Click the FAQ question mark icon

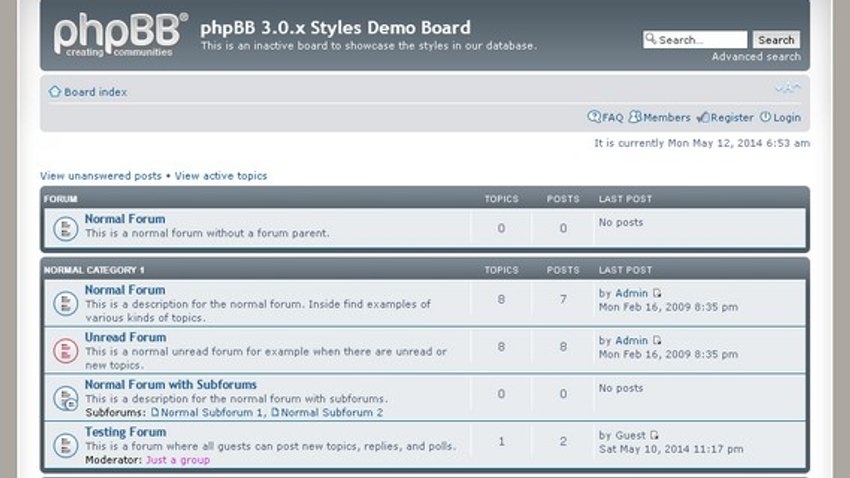594,117
